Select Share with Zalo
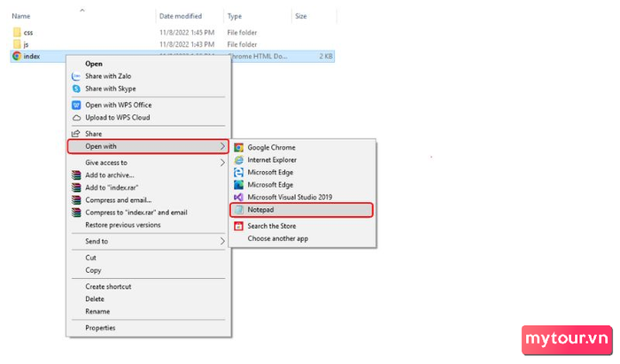 tap(108, 76)
